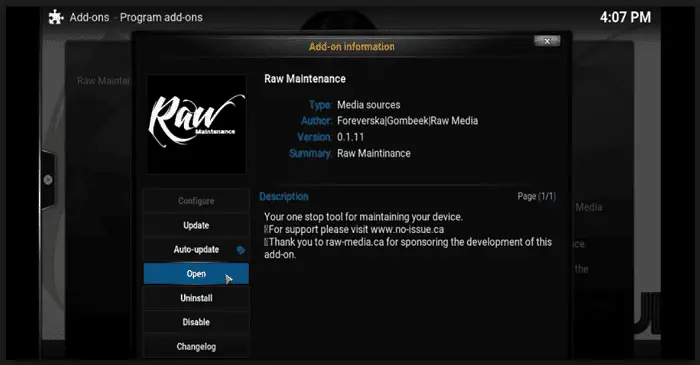Toggle the Auto-update radio indicator
The image size is (700, 365).
coord(241,250)
